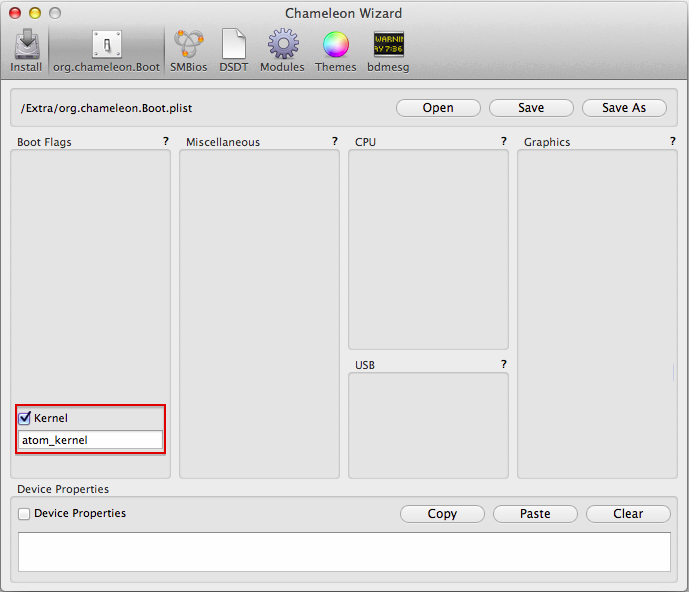Uncheck the Kernel checkbox

pyautogui.click(x=25, y=418)
